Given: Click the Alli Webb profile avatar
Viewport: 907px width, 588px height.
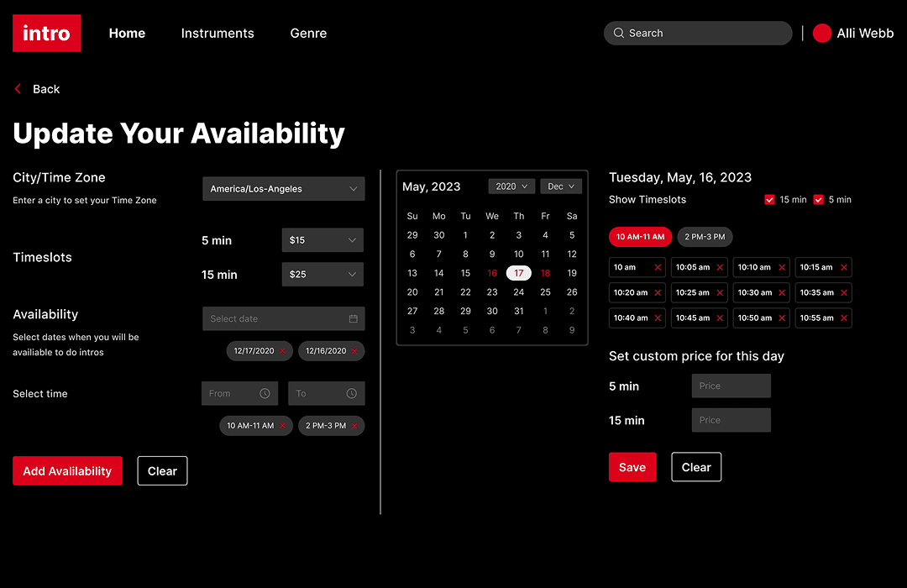Looking at the screenshot, I should pos(822,33).
